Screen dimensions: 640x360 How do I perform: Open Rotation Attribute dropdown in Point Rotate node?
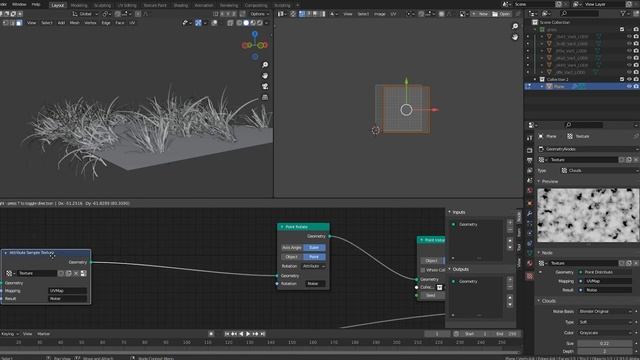click(314, 266)
